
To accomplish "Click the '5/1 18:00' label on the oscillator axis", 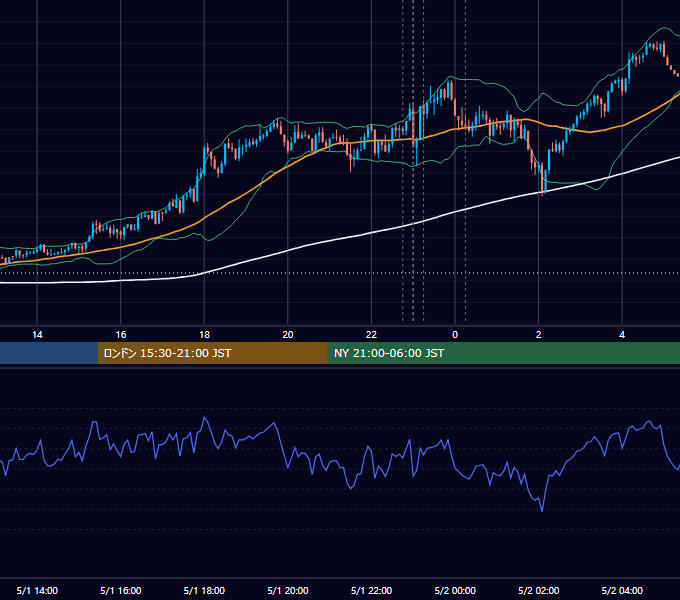I will [x=204, y=590].
